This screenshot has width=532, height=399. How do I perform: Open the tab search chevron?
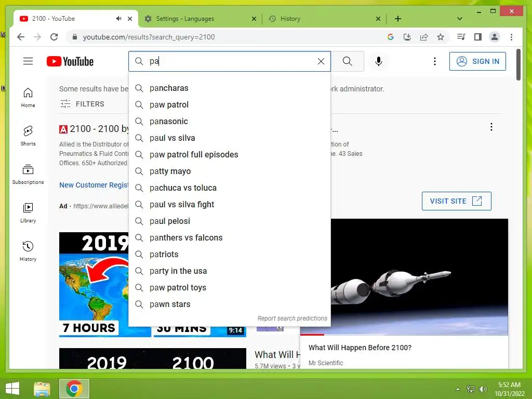click(x=460, y=19)
